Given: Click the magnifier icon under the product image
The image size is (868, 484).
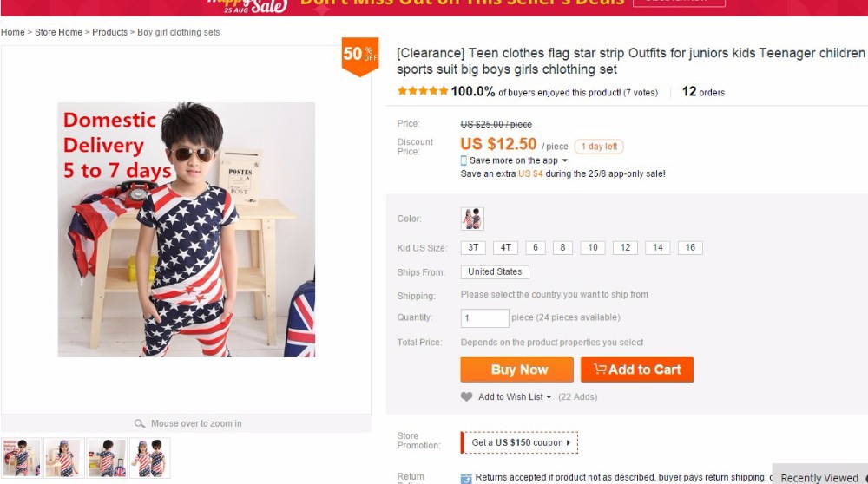Looking at the screenshot, I should [x=140, y=423].
